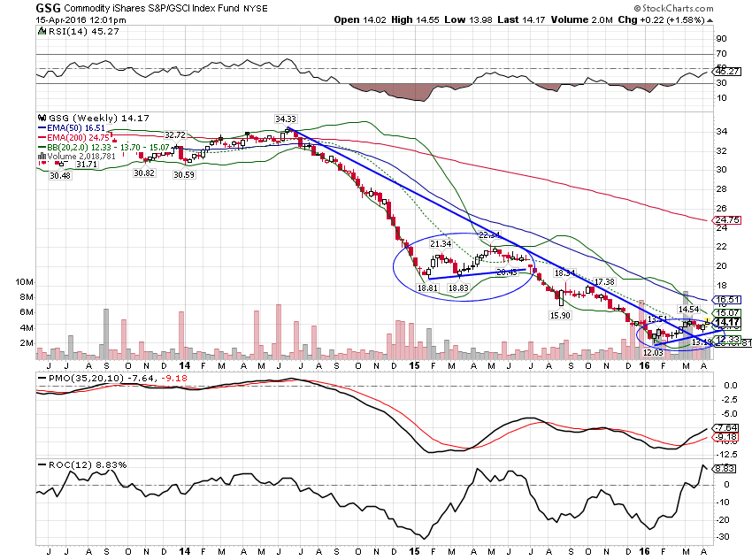
Task: Click the 15.90 low price annotation
Action: pos(560,316)
